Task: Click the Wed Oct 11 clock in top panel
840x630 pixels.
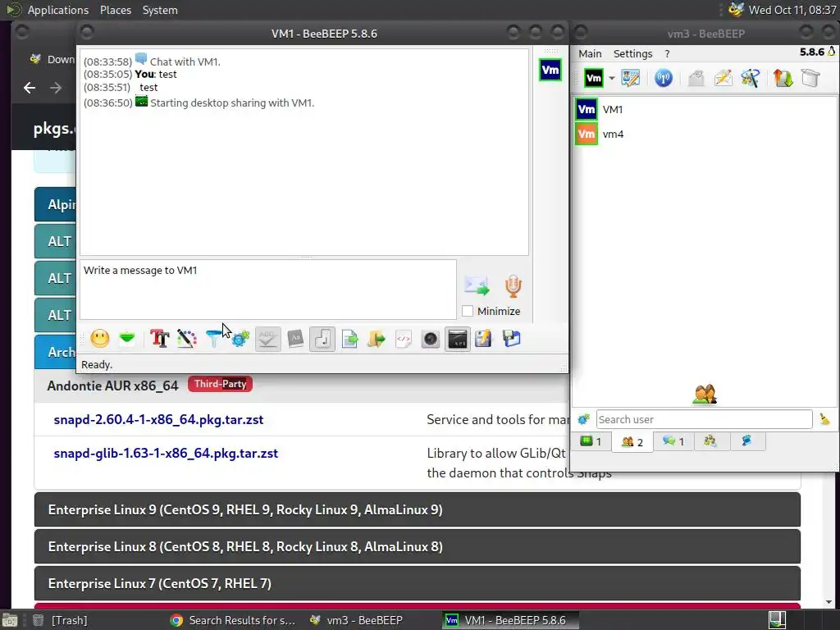Action: click(792, 10)
